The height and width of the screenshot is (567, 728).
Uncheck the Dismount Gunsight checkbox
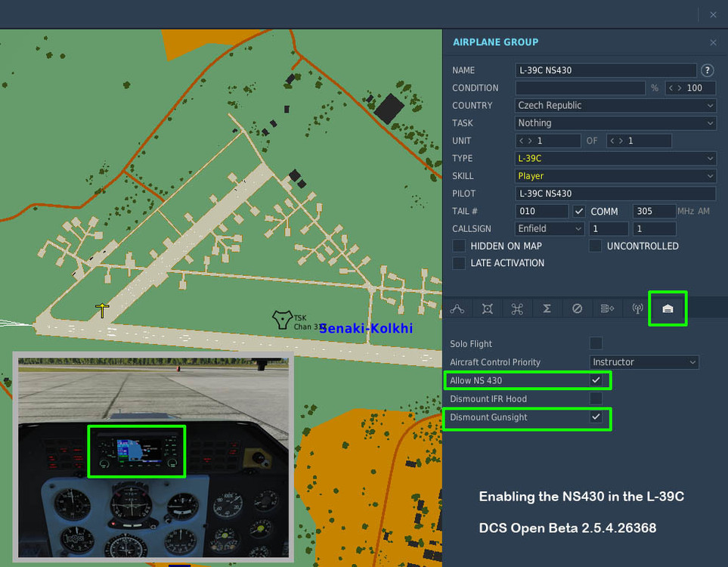pos(596,417)
